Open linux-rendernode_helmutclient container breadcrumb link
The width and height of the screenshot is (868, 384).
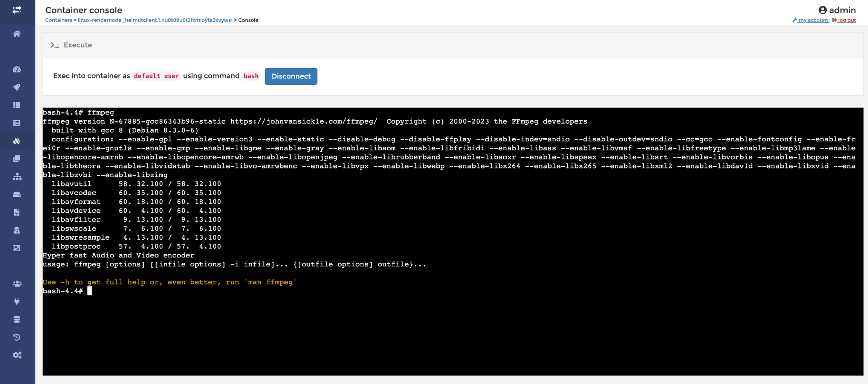(x=155, y=20)
